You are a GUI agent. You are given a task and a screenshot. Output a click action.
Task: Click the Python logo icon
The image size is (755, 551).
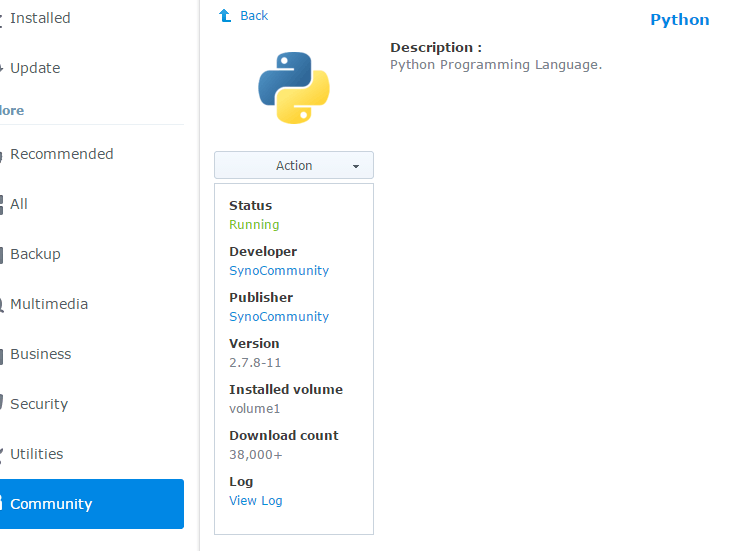point(294,88)
